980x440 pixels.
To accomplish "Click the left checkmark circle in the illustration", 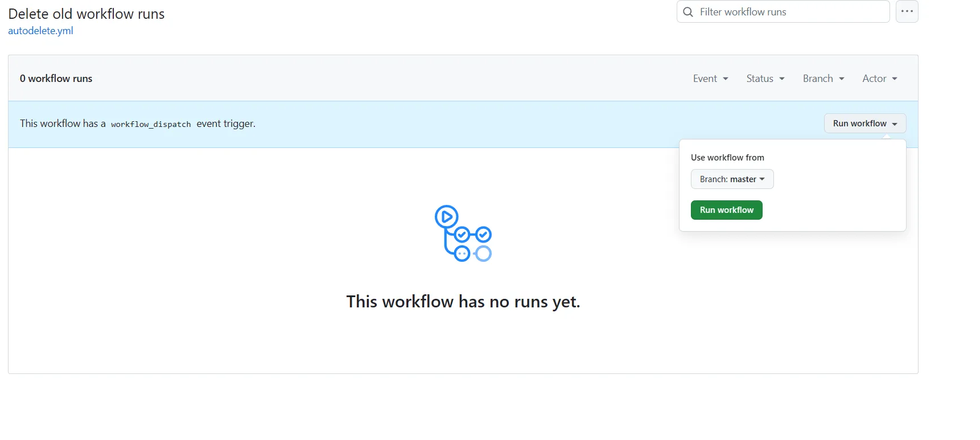I will pyautogui.click(x=462, y=235).
